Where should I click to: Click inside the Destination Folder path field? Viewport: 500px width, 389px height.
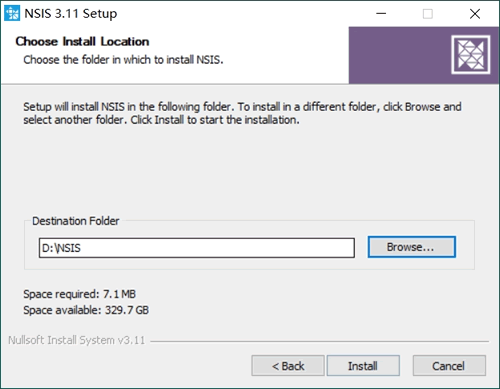click(x=197, y=248)
